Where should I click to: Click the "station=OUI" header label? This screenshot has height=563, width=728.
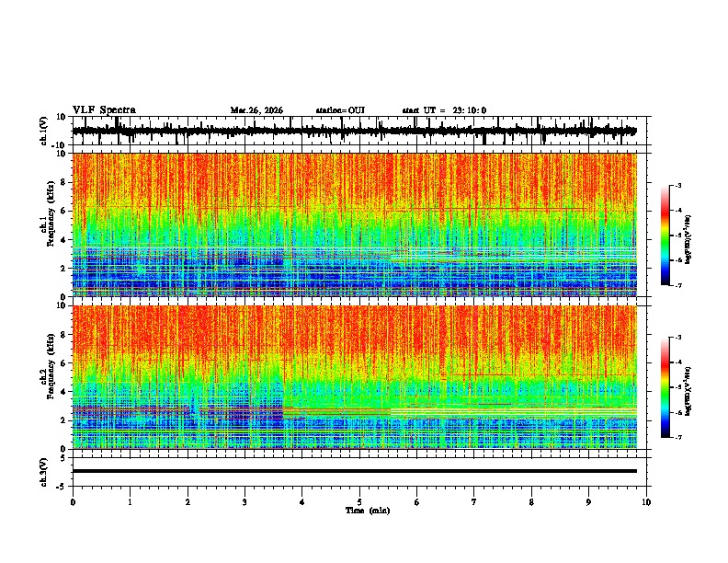[340, 110]
